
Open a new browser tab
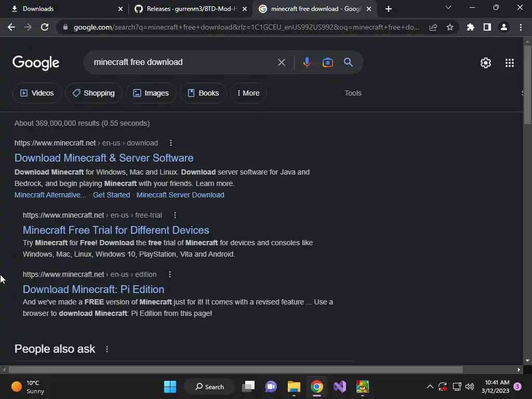(389, 9)
